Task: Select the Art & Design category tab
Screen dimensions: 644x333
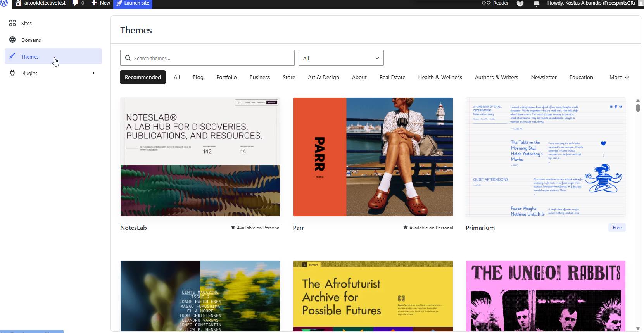Action: [323, 77]
